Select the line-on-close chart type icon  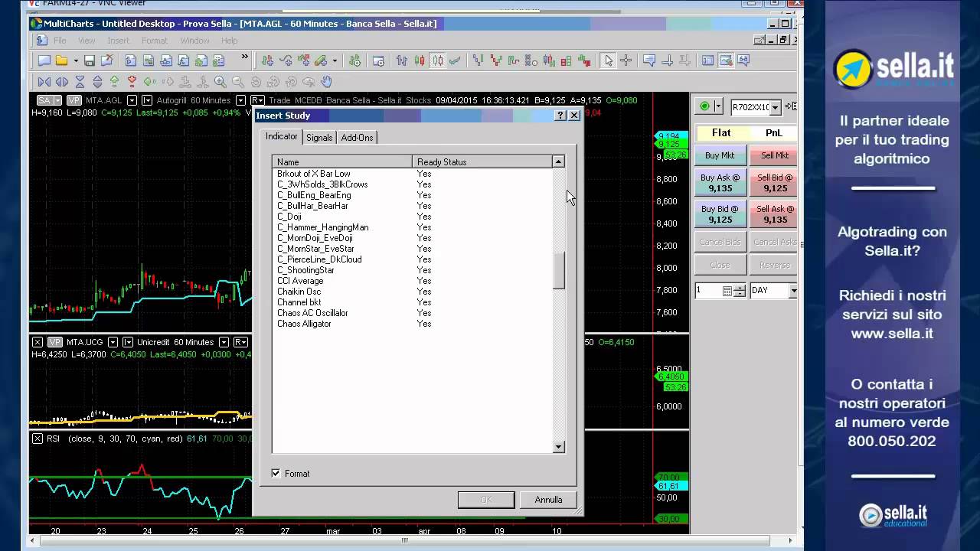[x=455, y=60]
